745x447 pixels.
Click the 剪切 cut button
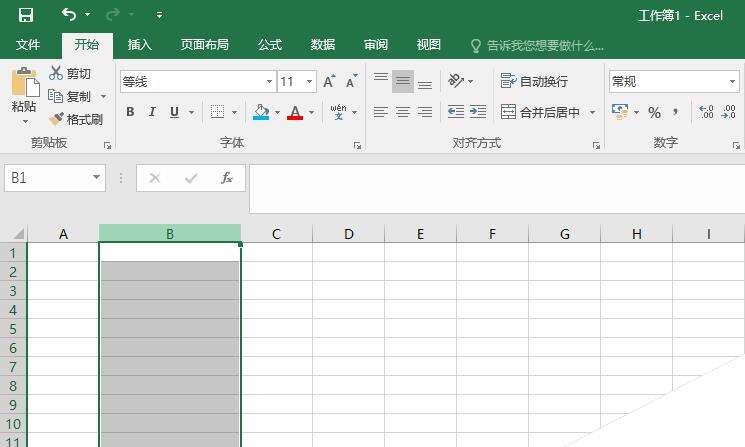pos(70,73)
